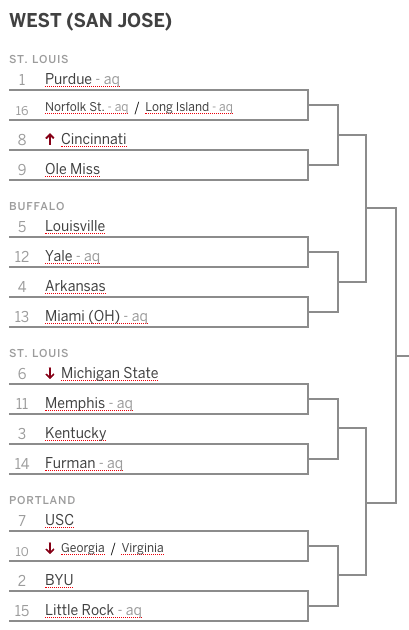Open the Furman team link
Image resolution: width=409 pixels, height=630 pixels.
point(70,463)
